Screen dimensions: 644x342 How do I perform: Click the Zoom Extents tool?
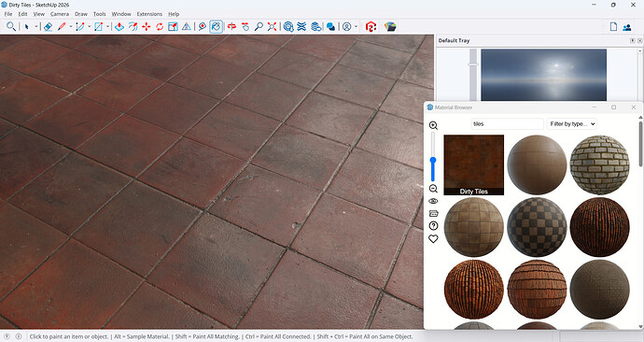pyautogui.click(x=272, y=27)
